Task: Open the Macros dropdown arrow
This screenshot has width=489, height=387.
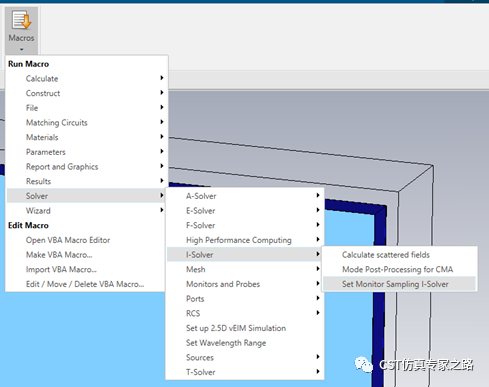Action: pyautogui.click(x=21, y=49)
